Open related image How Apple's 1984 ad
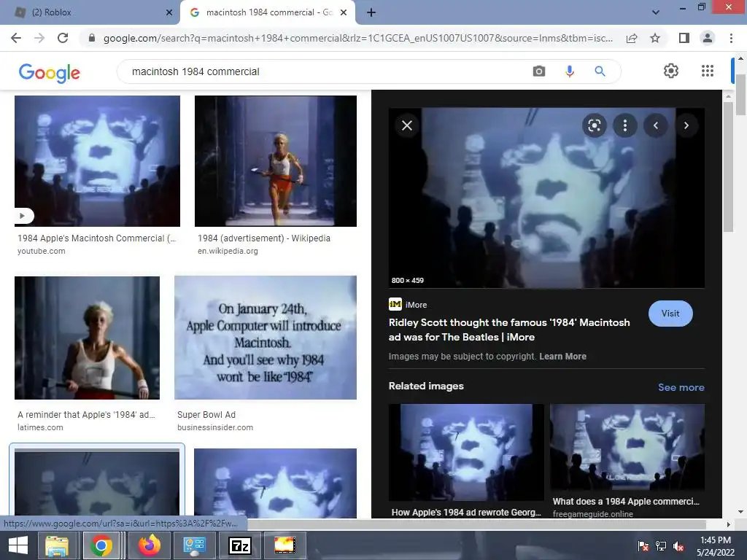Image resolution: width=747 pixels, height=560 pixels. (x=466, y=452)
